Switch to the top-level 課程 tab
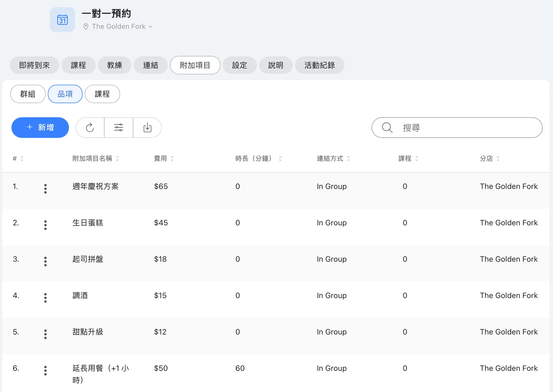This screenshot has height=392, width=553. (78, 65)
